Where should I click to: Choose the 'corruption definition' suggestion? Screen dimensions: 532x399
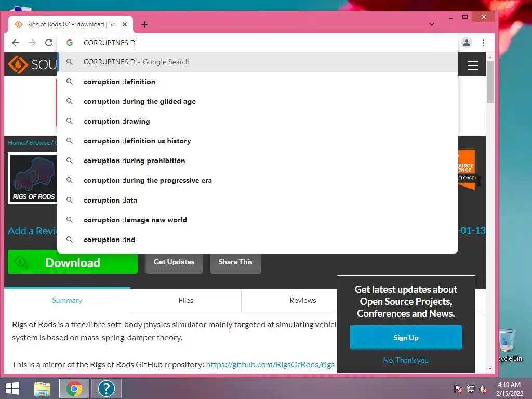258,82
